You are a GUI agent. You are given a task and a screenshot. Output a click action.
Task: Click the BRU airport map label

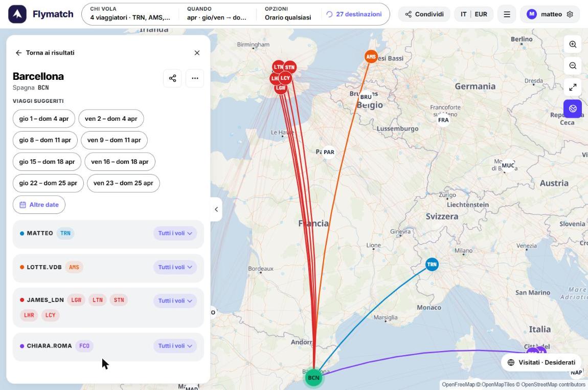(x=366, y=97)
